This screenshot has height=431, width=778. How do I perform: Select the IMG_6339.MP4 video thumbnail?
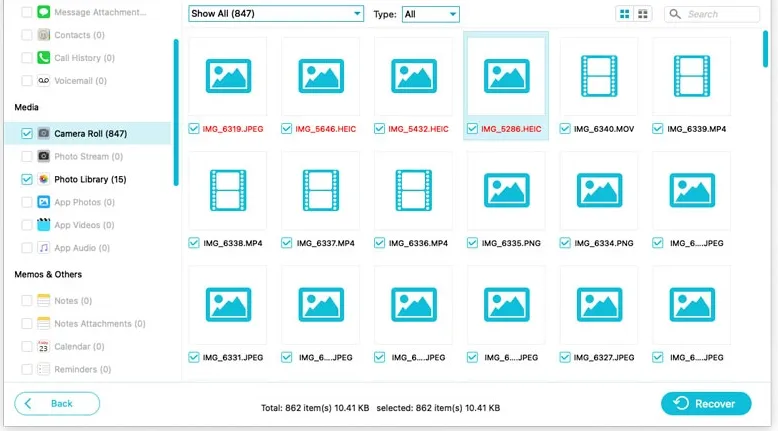point(692,76)
